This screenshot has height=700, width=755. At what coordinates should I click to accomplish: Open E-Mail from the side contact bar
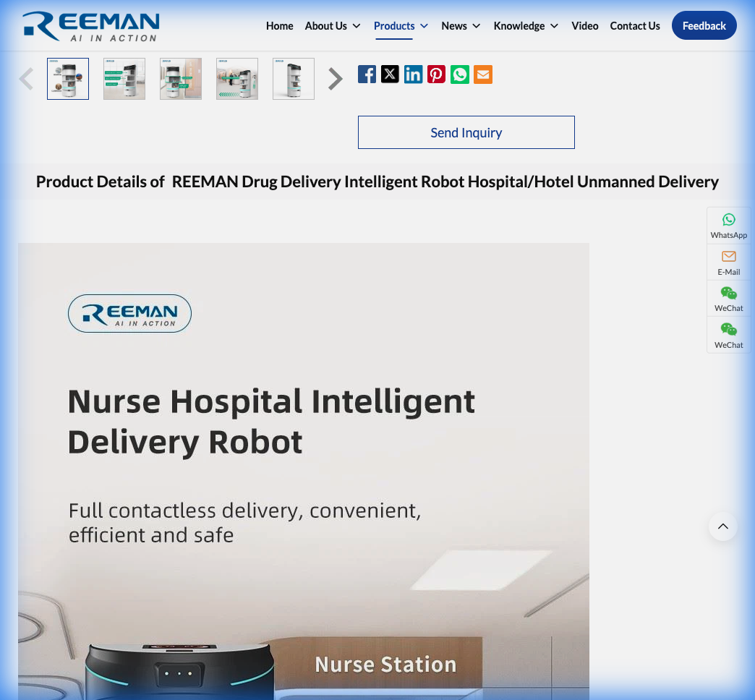(728, 262)
